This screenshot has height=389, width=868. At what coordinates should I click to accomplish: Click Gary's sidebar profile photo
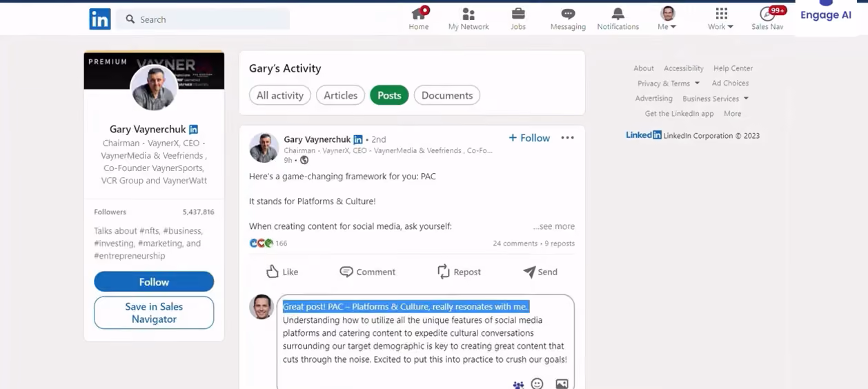click(154, 88)
